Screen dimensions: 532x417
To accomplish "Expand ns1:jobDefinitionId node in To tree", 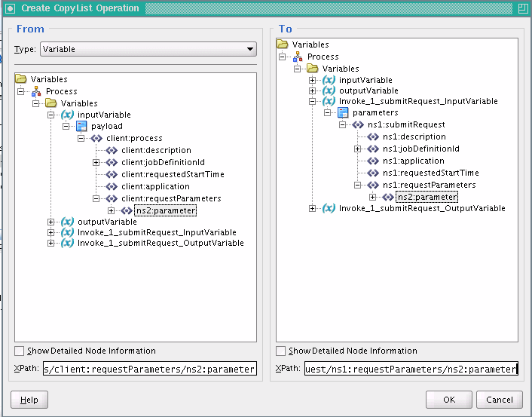I will pos(358,149).
